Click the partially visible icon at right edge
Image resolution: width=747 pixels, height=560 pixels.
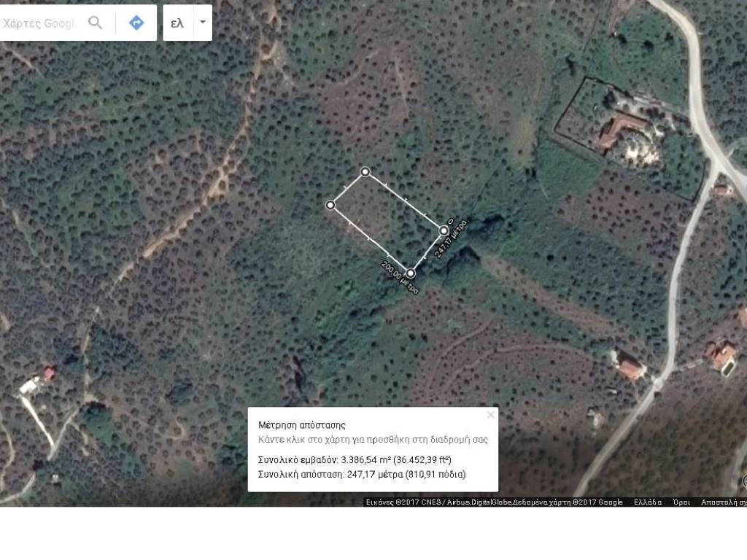[743, 481]
